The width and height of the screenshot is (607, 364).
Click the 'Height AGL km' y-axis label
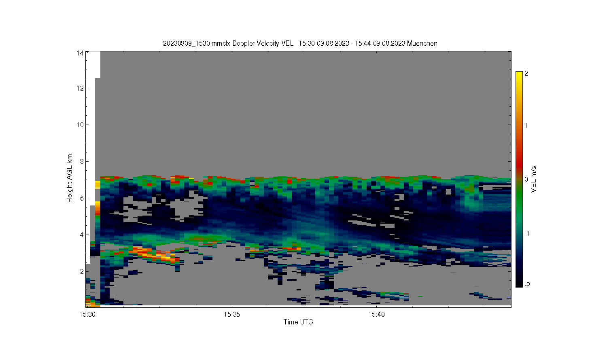[70, 178]
